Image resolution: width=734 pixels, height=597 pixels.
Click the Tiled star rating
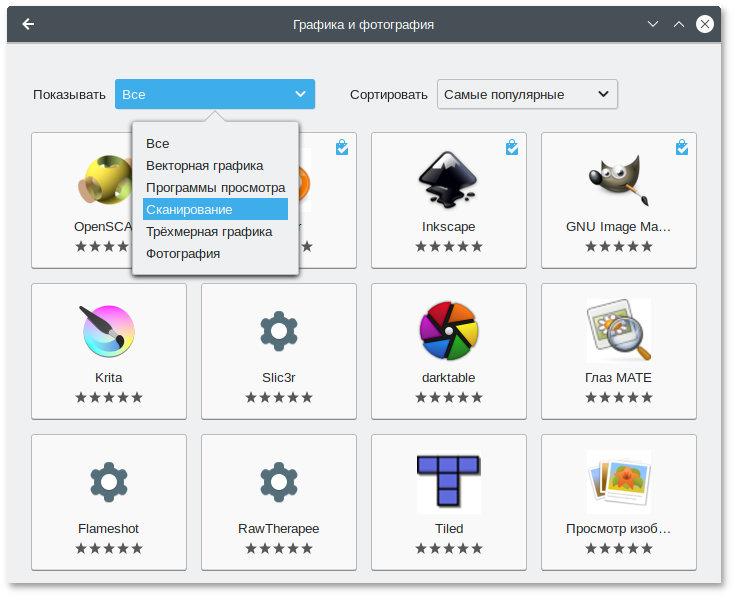[x=448, y=548]
